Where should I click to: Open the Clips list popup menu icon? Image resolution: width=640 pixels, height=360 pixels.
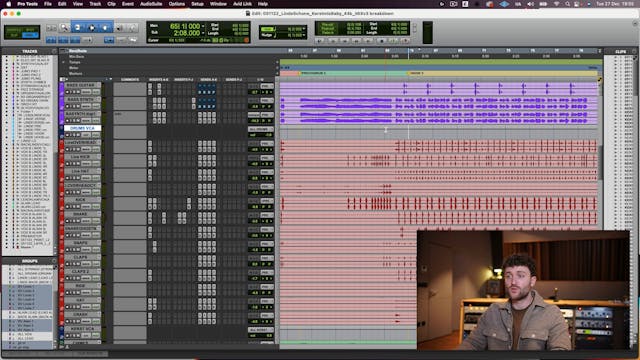click(634, 51)
